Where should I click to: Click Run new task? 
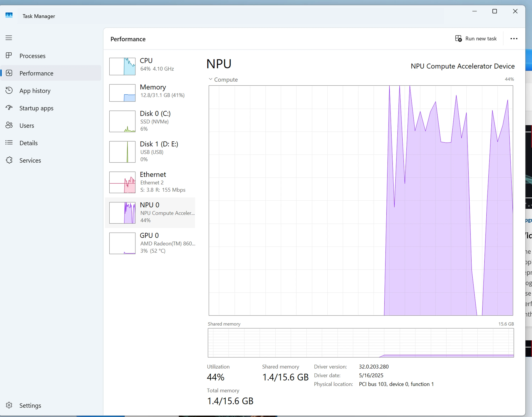pyautogui.click(x=476, y=39)
